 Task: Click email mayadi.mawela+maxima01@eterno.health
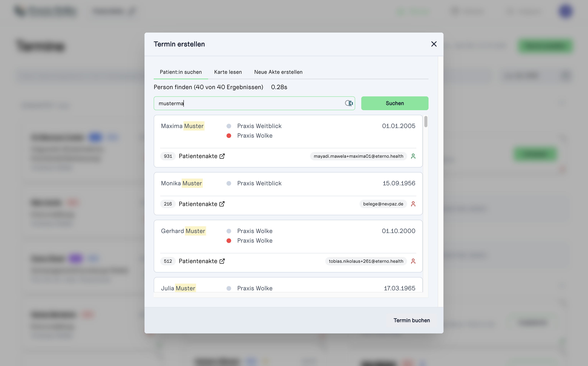359,156
